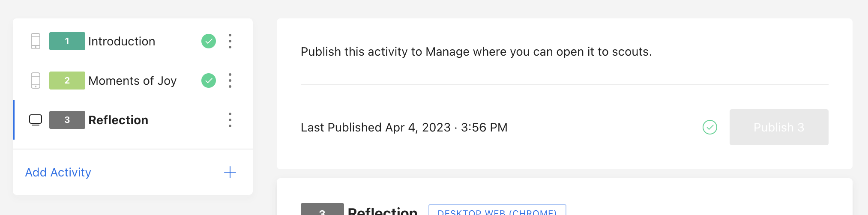Screen dimensions: 868x215
Task: Select the Introduction activity
Action: pyautogui.click(x=122, y=41)
